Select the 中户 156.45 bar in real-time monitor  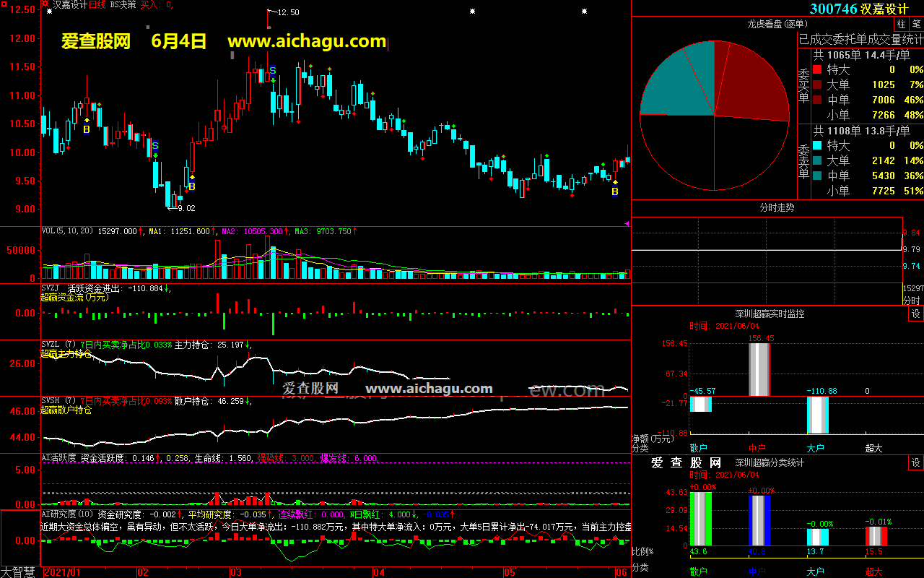coord(759,370)
